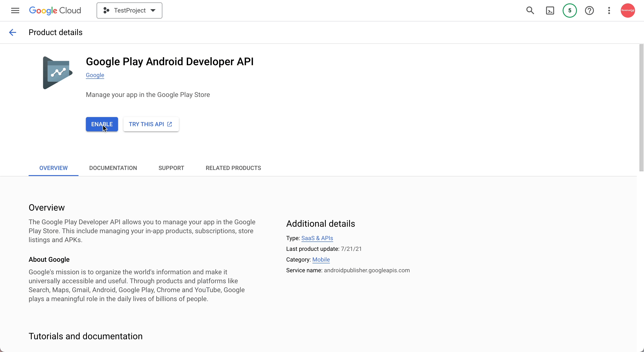Open the Google Cloud search
The image size is (644, 352).
[530, 10]
